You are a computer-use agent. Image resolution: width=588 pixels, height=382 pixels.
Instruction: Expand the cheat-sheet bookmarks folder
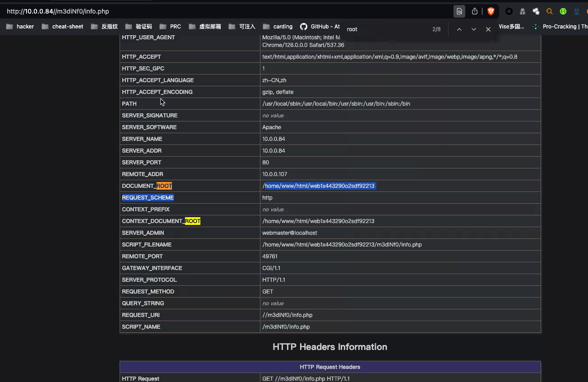pos(62,27)
